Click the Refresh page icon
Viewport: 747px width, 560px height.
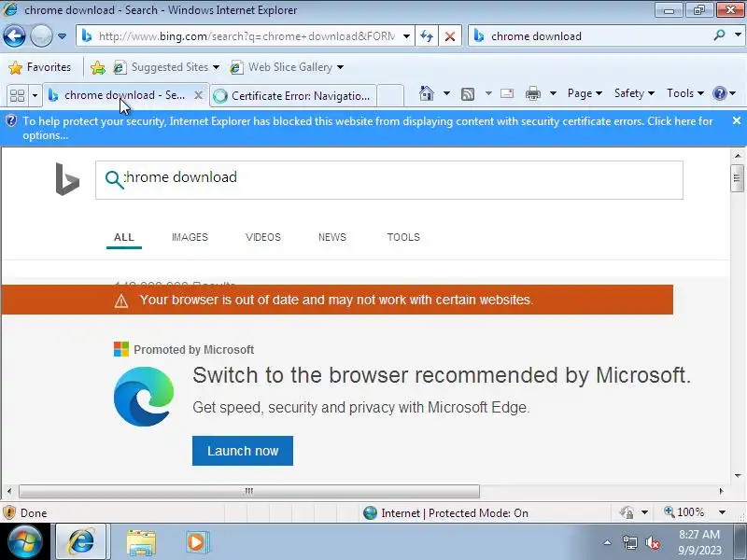point(427,36)
